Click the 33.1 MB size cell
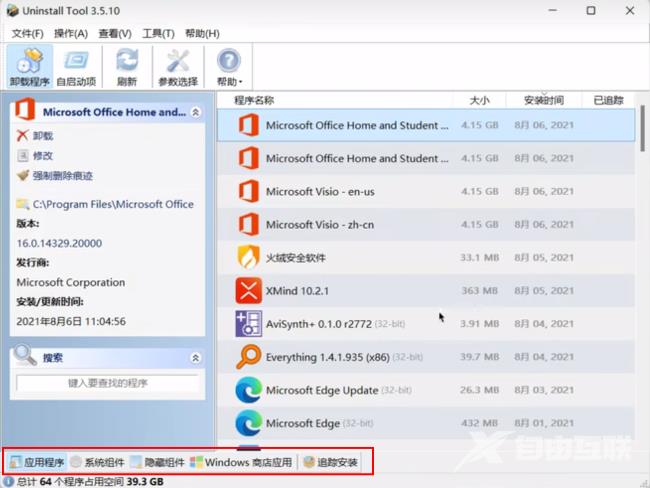This screenshot has height=488, width=650. tap(479, 257)
